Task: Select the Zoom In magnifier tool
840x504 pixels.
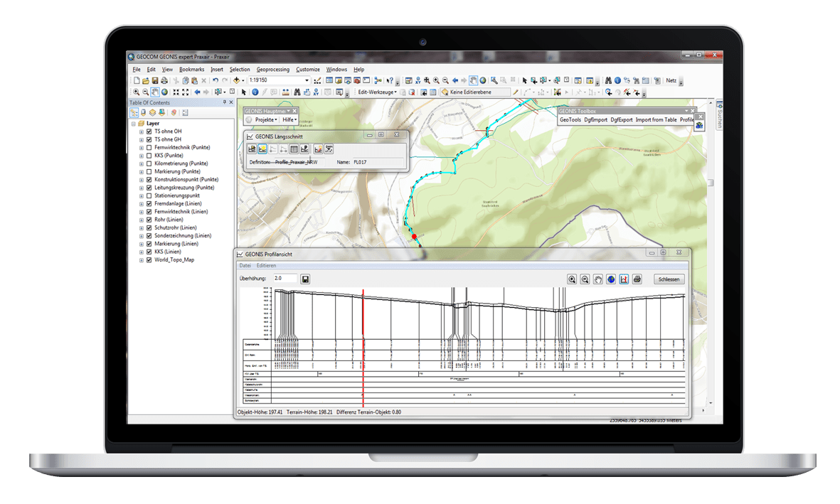Action: click(136, 92)
